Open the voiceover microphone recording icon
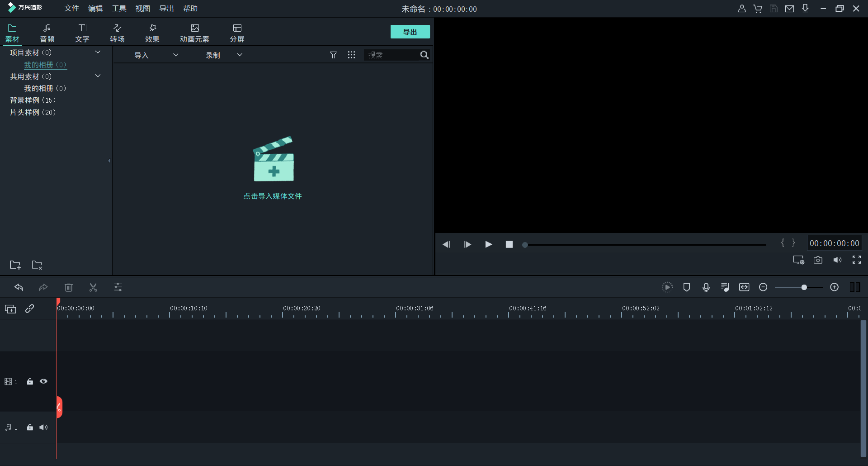 coord(706,287)
